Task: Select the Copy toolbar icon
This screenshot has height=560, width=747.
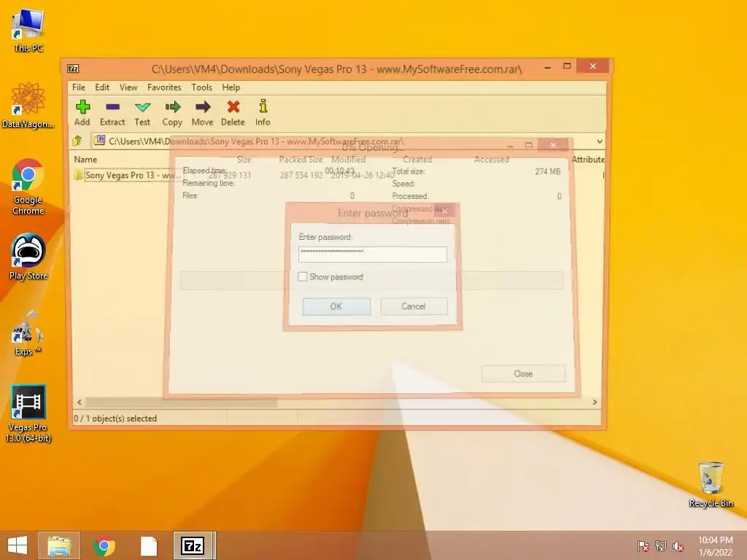Action: tap(172, 112)
